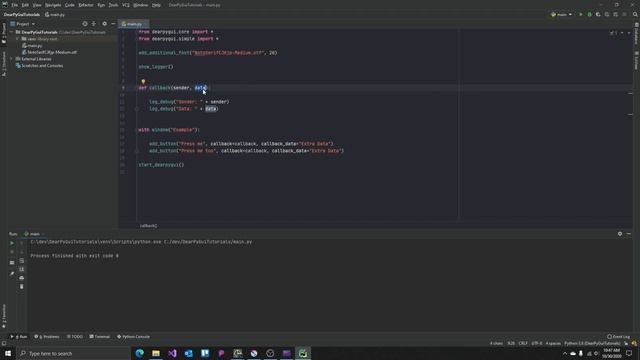Open Project panel gear settings
This screenshot has height=360, width=640.
point(104,24)
